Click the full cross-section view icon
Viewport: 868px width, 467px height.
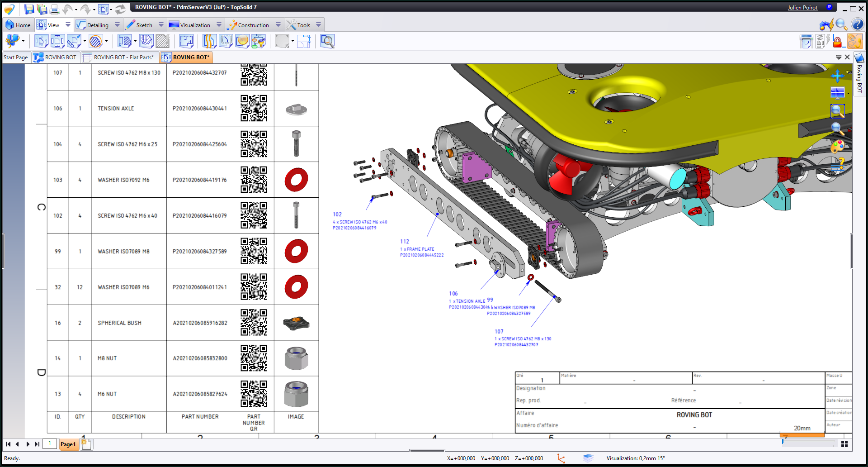124,41
